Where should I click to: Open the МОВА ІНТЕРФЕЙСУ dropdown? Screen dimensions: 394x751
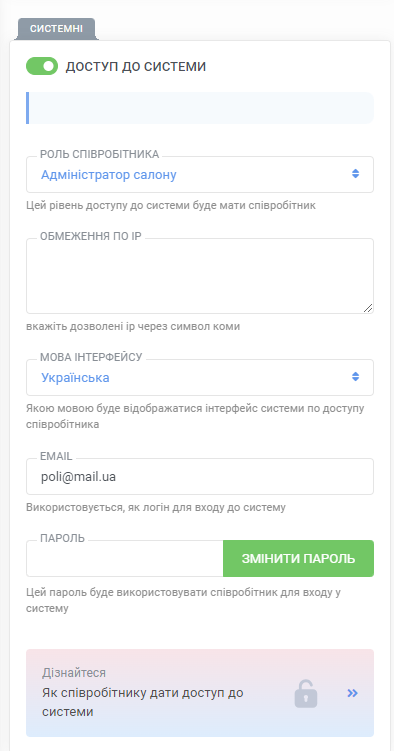(x=200, y=377)
